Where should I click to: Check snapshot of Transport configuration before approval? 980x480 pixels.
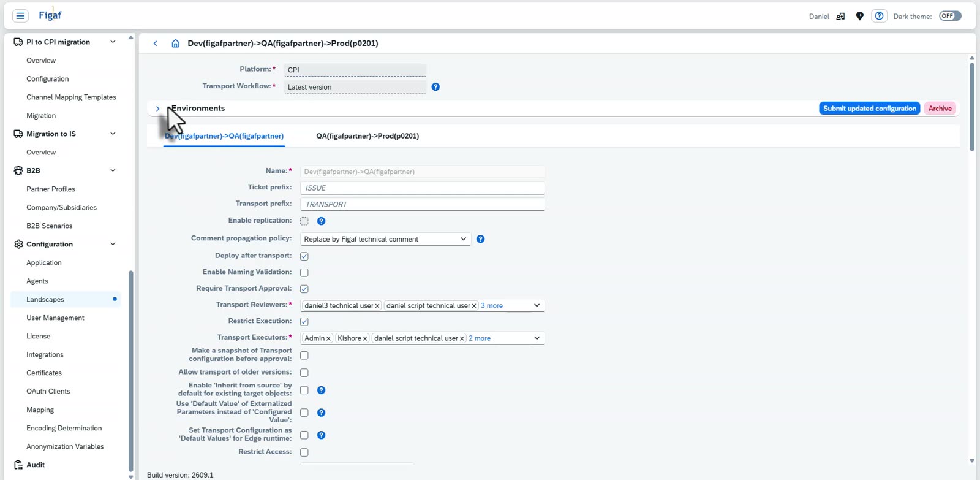[x=304, y=356]
